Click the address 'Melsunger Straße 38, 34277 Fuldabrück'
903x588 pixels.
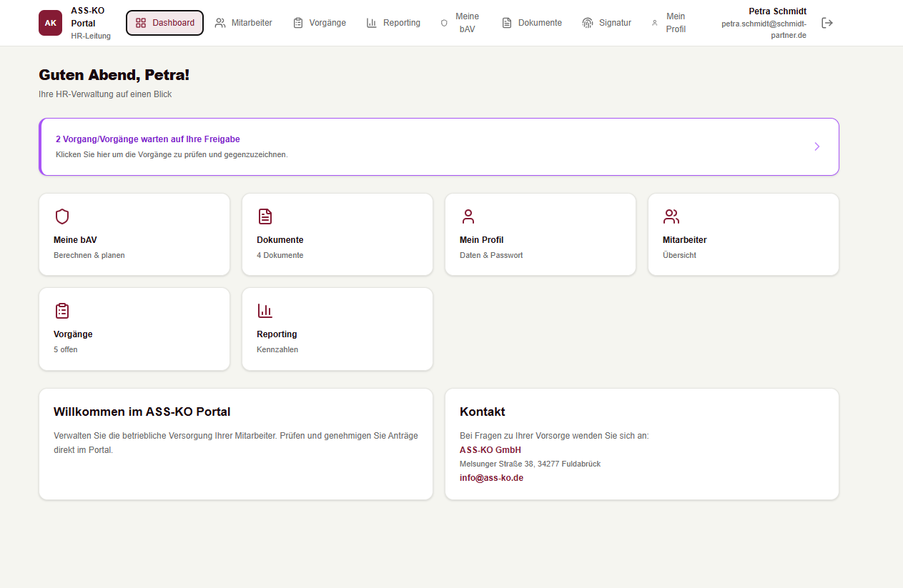[530, 464]
